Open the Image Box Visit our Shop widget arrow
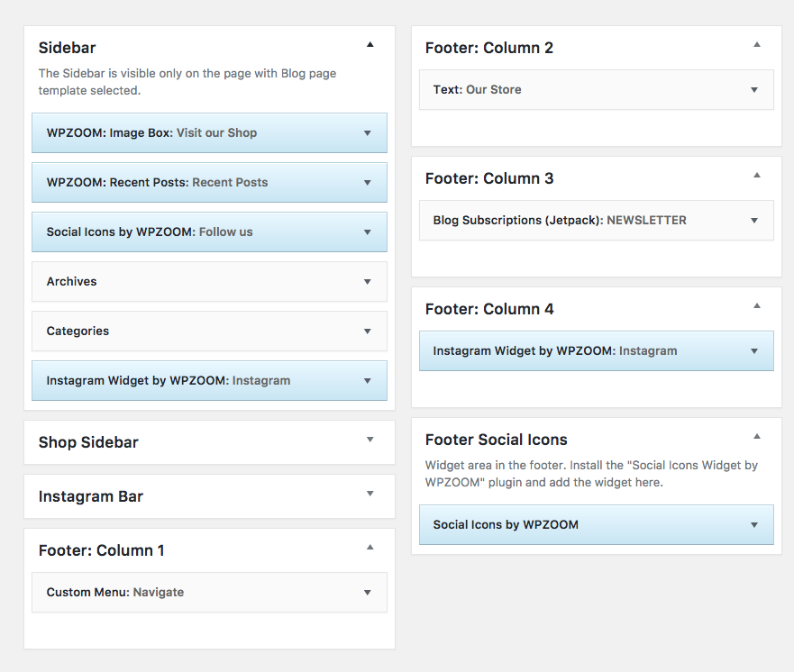 pos(368,133)
